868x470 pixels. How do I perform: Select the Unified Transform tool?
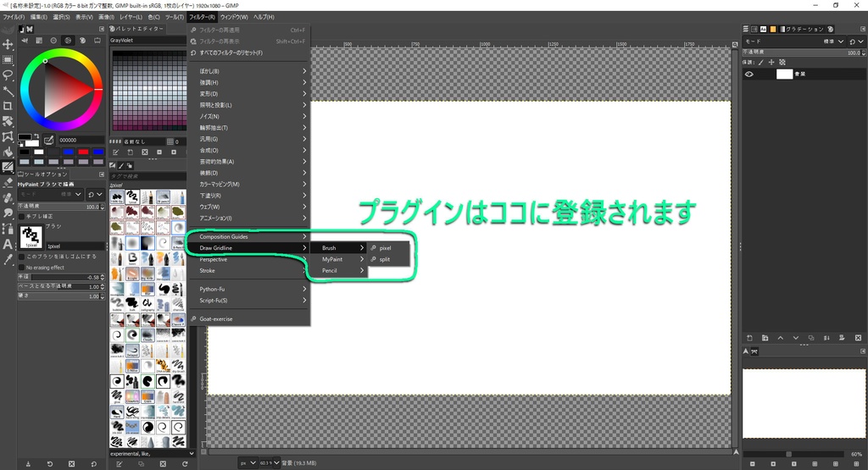[x=8, y=120]
